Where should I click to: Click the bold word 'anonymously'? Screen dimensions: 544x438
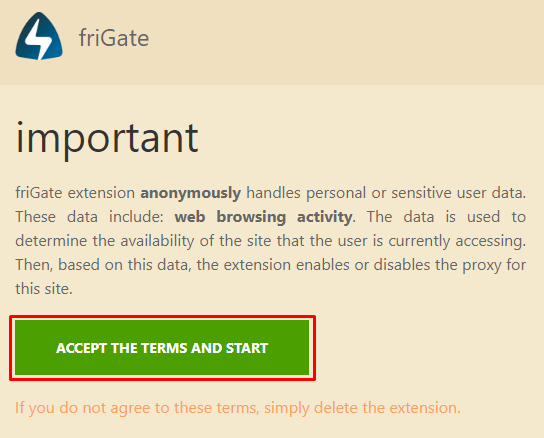tap(190, 193)
